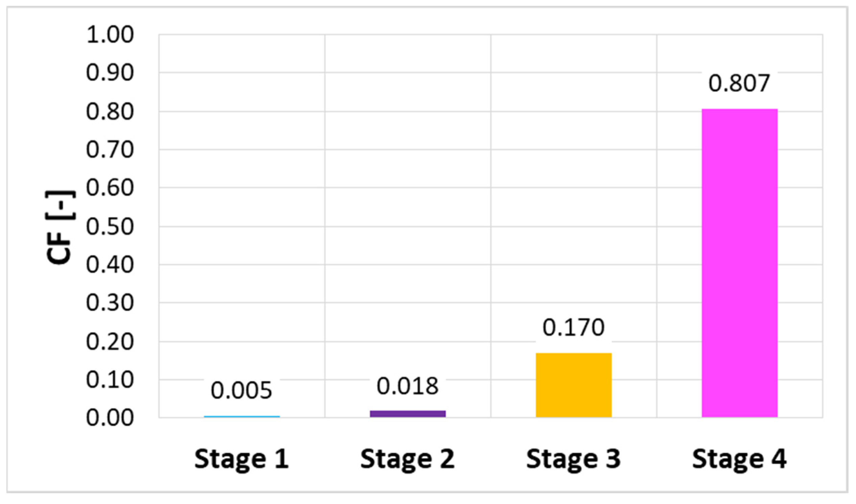Click the Stage 3 category label
This screenshot has width=856, height=504.
click(573, 459)
